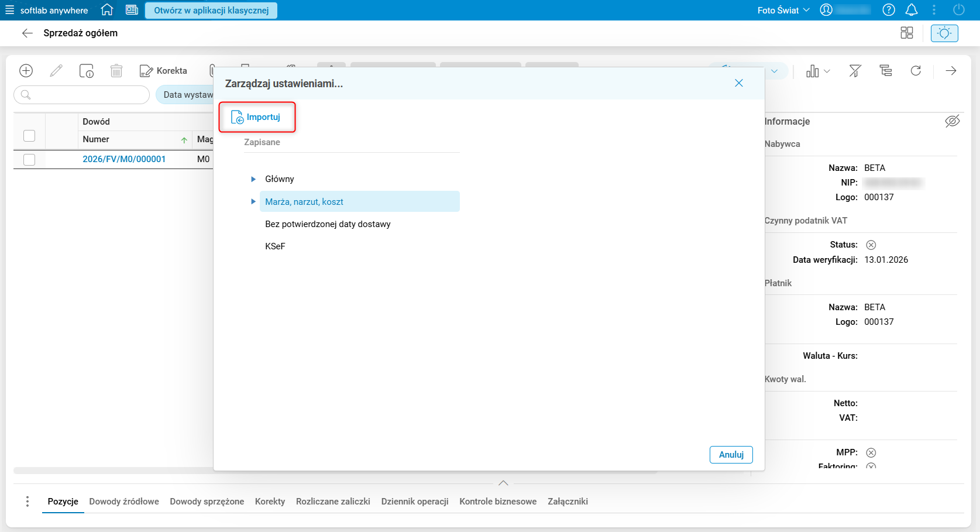Click the Dowód column group header

point(97,122)
